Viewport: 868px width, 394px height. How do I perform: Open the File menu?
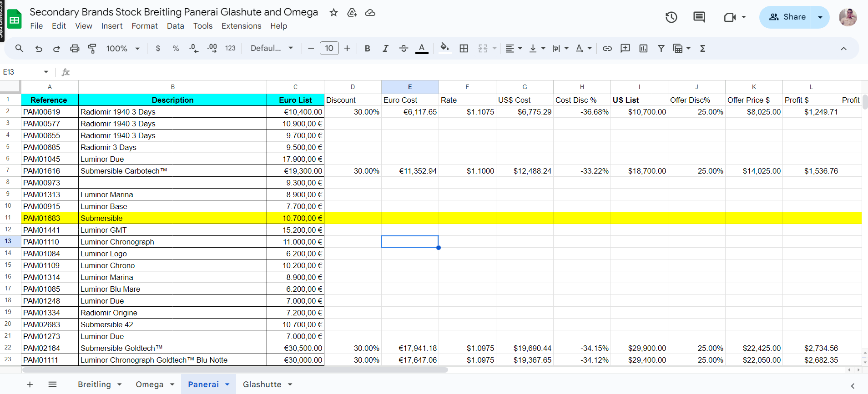pos(36,26)
